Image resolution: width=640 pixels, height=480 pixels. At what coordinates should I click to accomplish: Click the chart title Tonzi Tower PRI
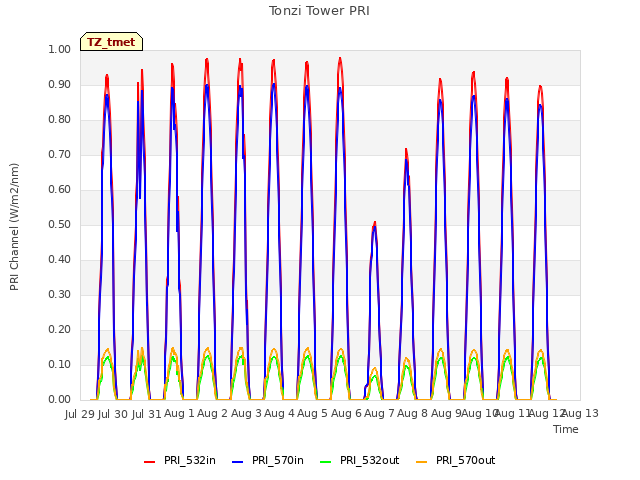(x=319, y=11)
